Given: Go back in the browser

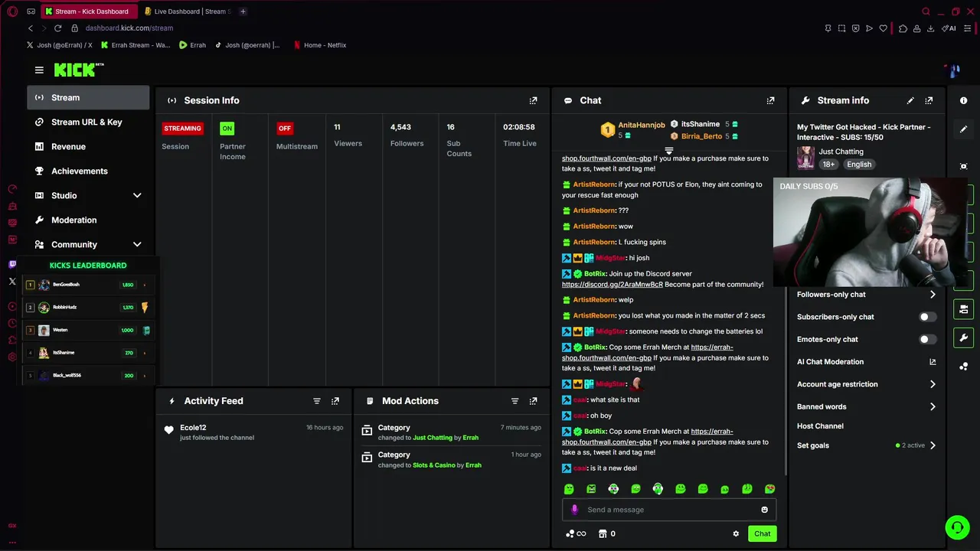Looking at the screenshot, I should (30, 28).
